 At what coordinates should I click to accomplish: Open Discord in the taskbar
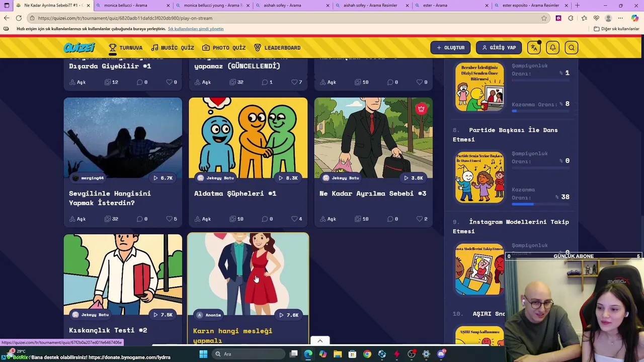[441, 354]
